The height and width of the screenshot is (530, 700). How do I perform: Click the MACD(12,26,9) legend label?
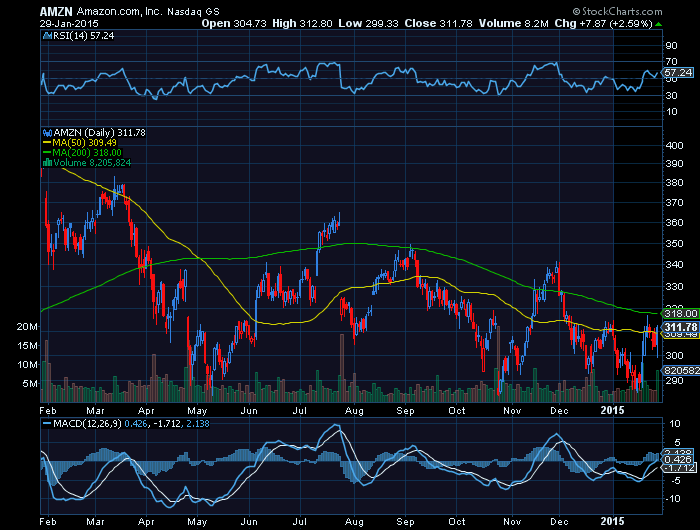point(87,424)
